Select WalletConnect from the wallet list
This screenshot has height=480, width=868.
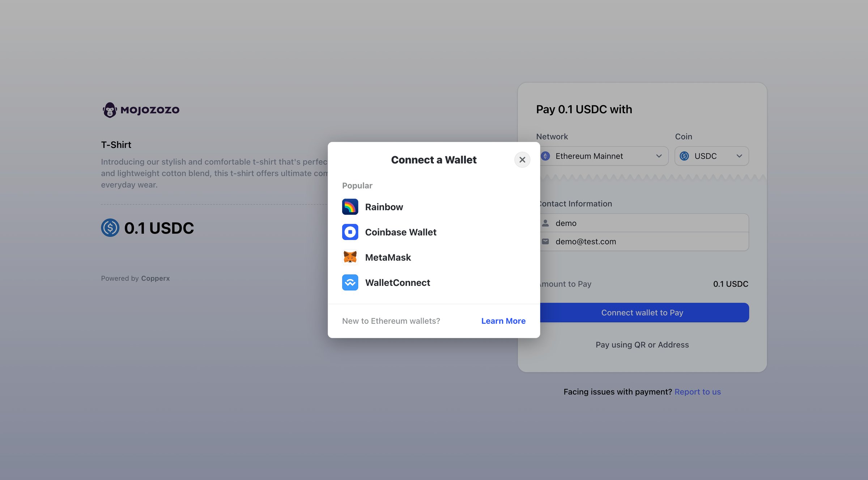[x=434, y=283]
